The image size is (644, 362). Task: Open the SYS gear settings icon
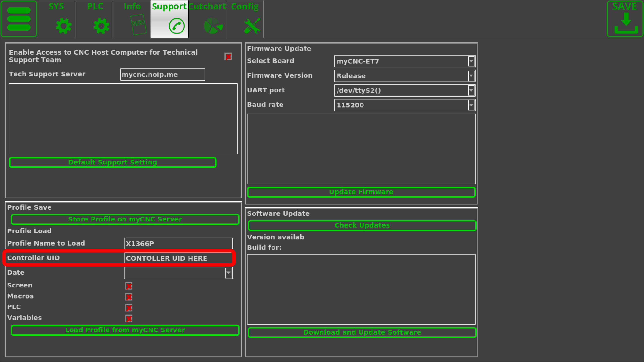tap(63, 26)
